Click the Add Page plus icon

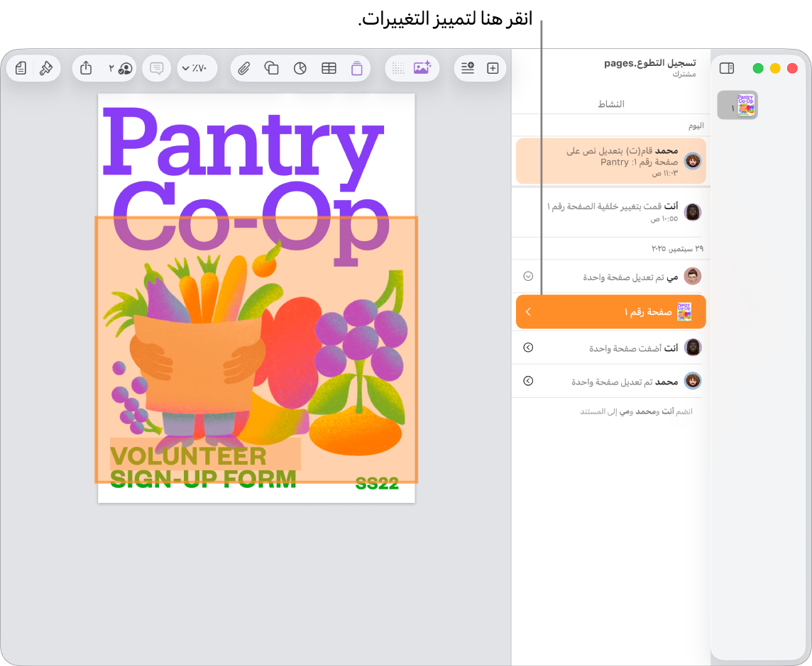(x=493, y=68)
